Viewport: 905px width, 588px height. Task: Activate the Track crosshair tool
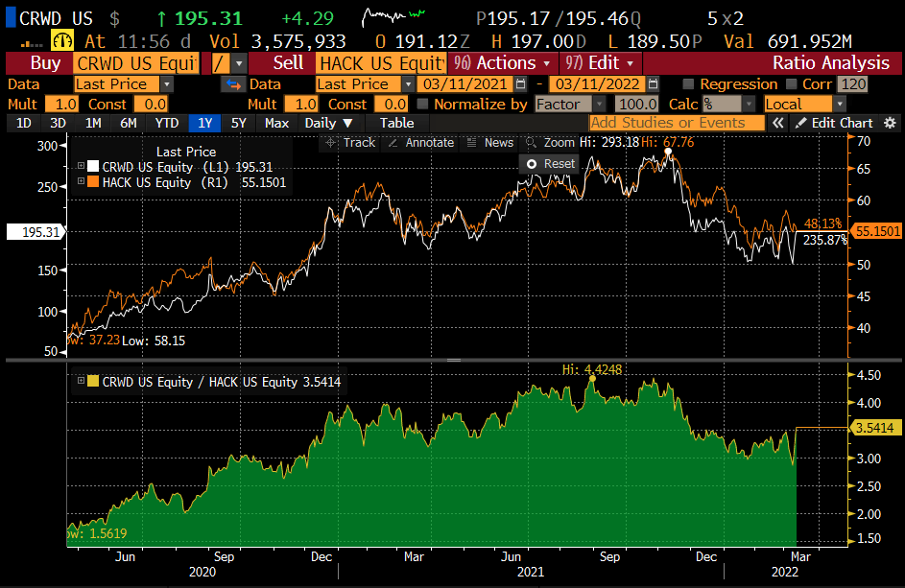pos(350,143)
